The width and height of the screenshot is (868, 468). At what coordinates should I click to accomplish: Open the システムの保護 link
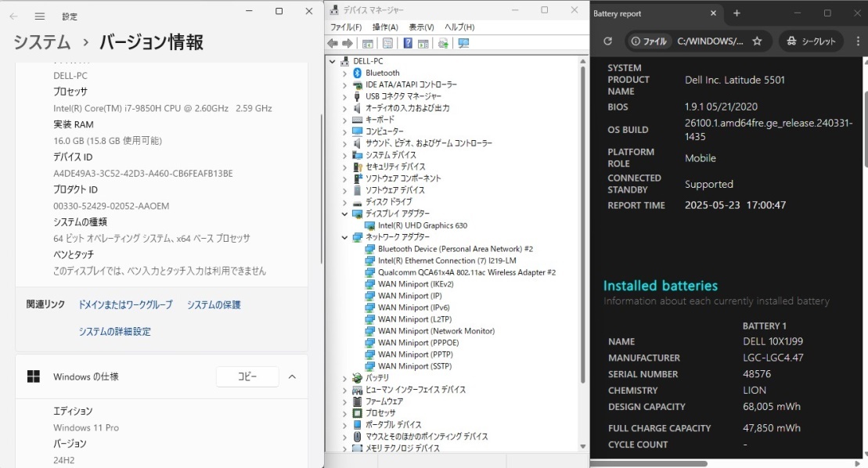(214, 304)
